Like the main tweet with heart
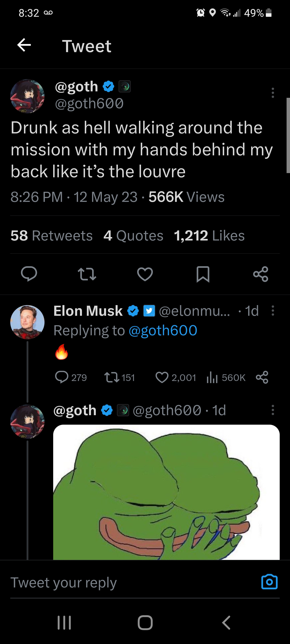This screenshot has width=290, height=644. pos(145,274)
